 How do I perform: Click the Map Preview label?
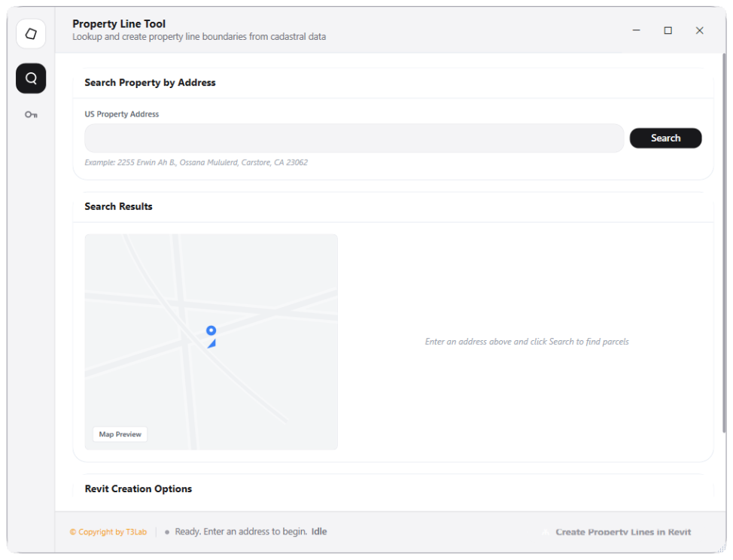(120, 434)
